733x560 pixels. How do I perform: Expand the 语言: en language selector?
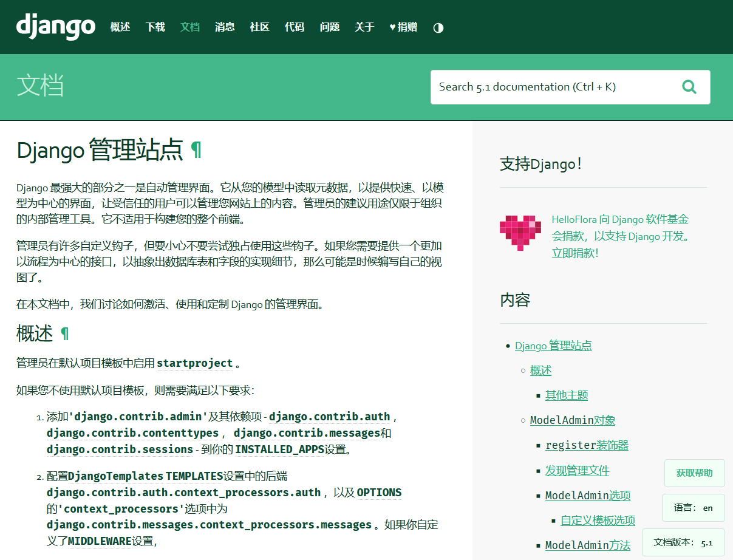pos(693,508)
